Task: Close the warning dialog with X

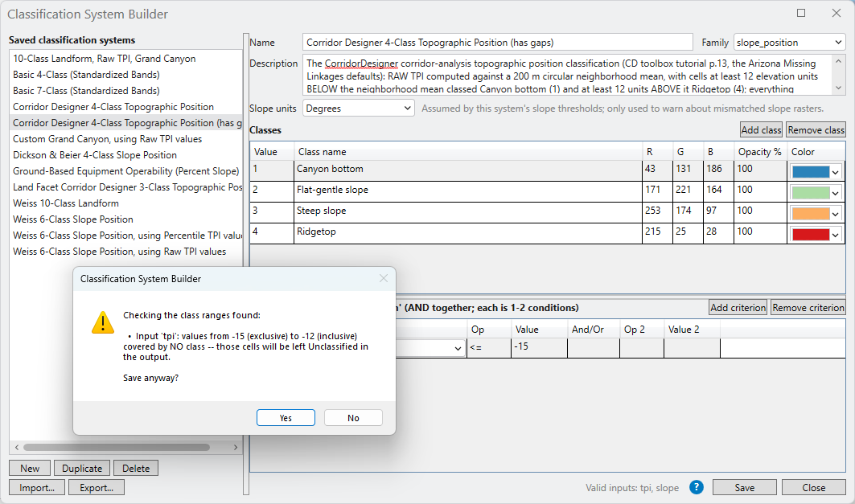Action: [384, 278]
